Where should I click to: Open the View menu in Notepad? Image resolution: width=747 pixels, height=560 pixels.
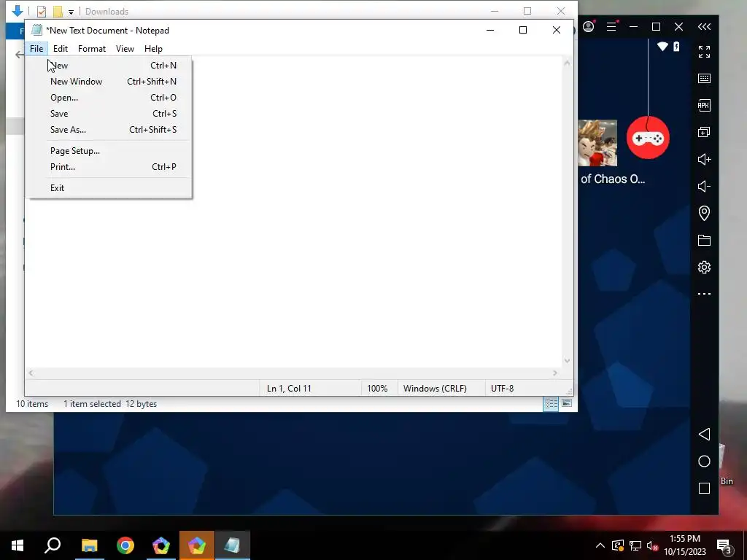pyautogui.click(x=125, y=49)
